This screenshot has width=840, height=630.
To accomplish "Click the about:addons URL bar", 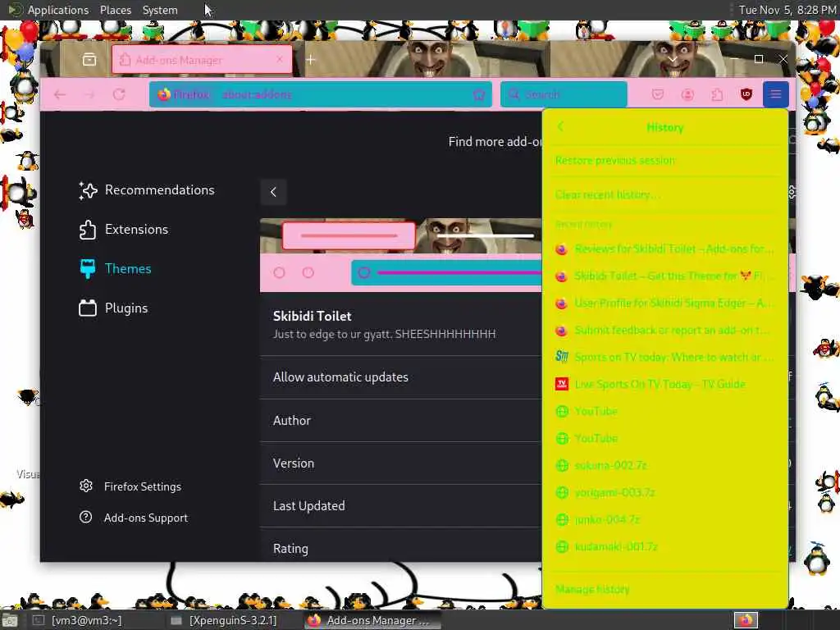I will pyautogui.click(x=321, y=95).
